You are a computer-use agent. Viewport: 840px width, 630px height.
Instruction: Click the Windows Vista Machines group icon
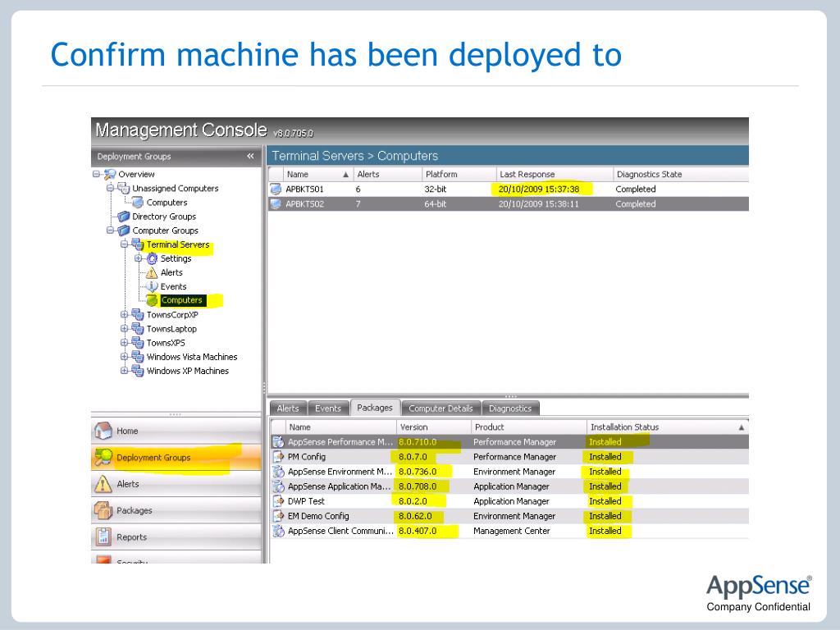tap(138, 356)
